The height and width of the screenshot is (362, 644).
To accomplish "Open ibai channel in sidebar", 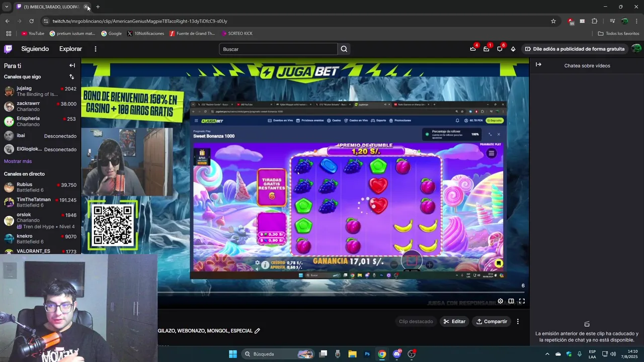I will (x=40, y=136).
